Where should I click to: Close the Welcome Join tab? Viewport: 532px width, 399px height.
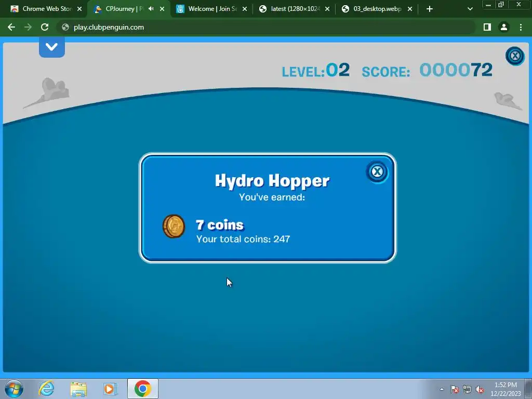click(x=245, y=9)
